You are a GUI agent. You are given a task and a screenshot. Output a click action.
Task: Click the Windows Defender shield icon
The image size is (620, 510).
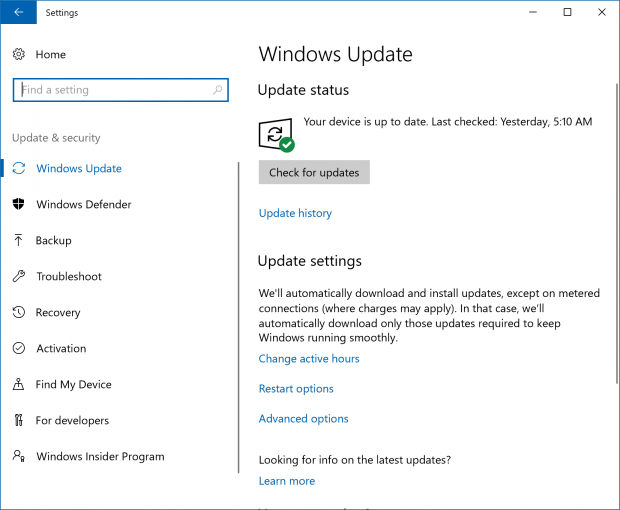point(19,204)
